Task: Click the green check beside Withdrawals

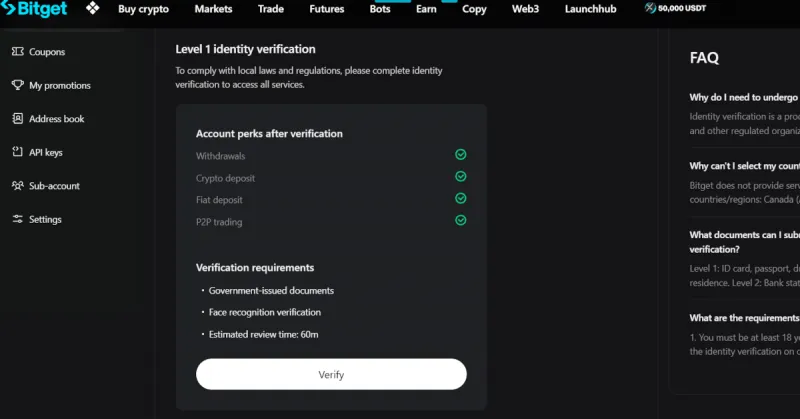Action: [x=461, y=154]
